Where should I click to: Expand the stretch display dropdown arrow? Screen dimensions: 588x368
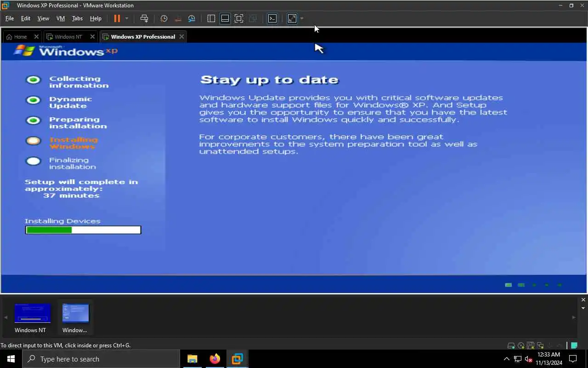pyautogui.click(x=302, y=18)
